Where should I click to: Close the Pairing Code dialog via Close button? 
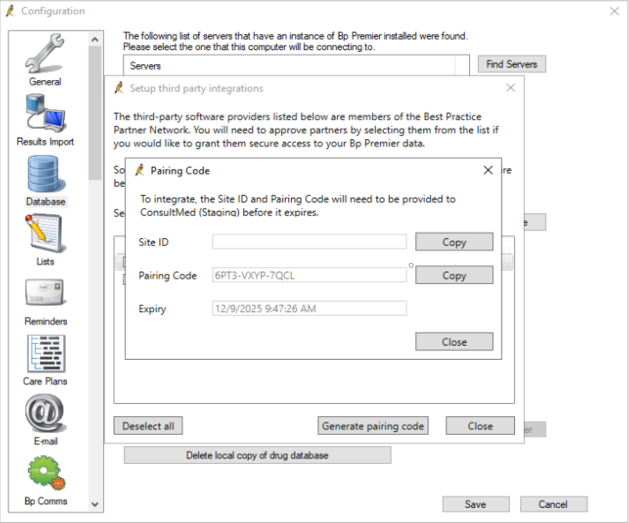coord(454,341)
